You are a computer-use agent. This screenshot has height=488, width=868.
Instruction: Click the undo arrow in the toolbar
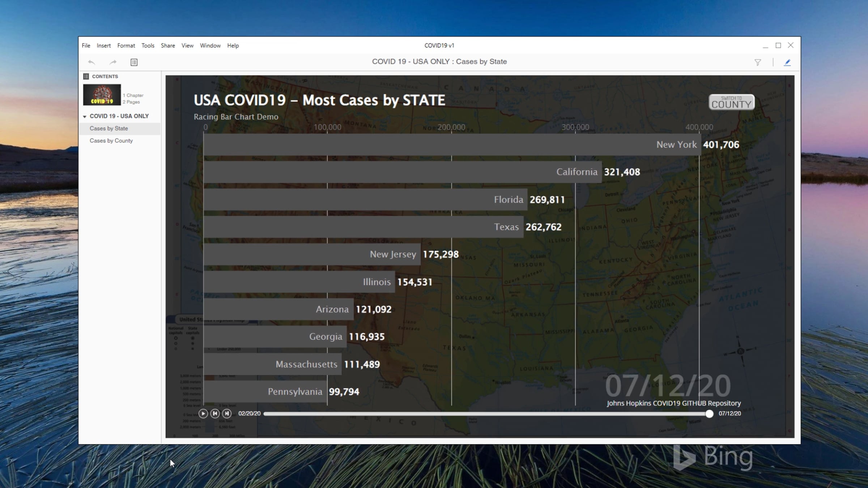point(92,62)
